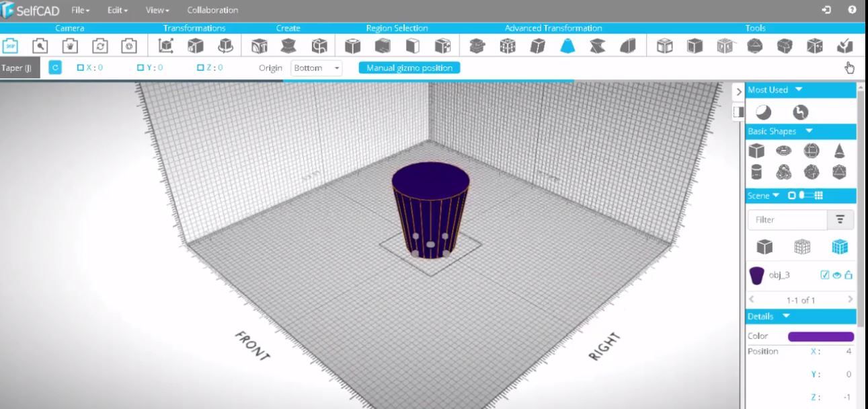The height and width of the screenshot is (409, 868).
Task: Click the Manual gizmo position button
Action: coord(410,67)
